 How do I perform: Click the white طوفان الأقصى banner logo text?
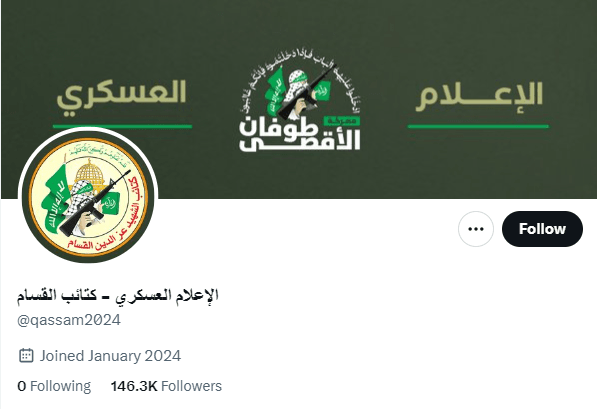point(300,134)
